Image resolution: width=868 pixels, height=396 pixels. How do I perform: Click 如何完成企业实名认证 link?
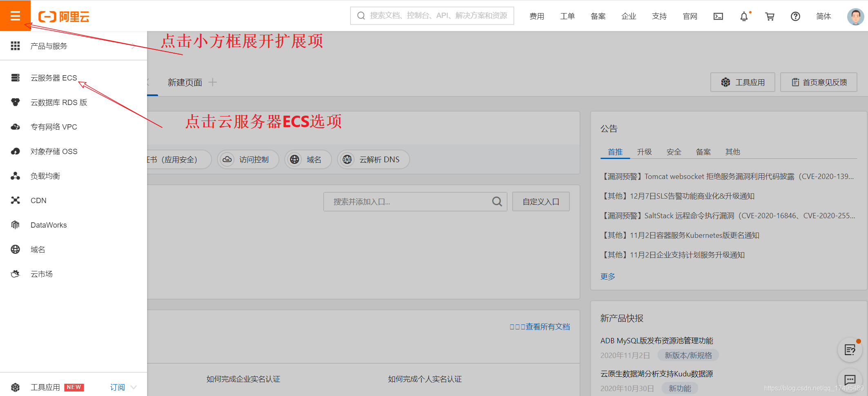click(243, 379)
